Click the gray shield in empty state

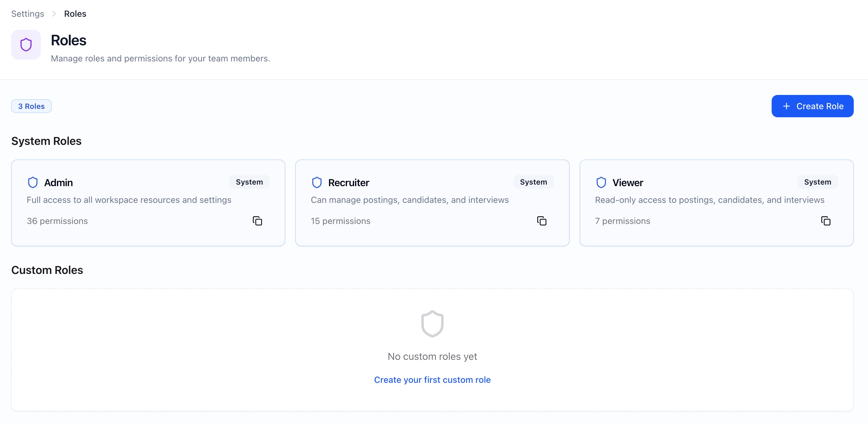click(432, 324)
